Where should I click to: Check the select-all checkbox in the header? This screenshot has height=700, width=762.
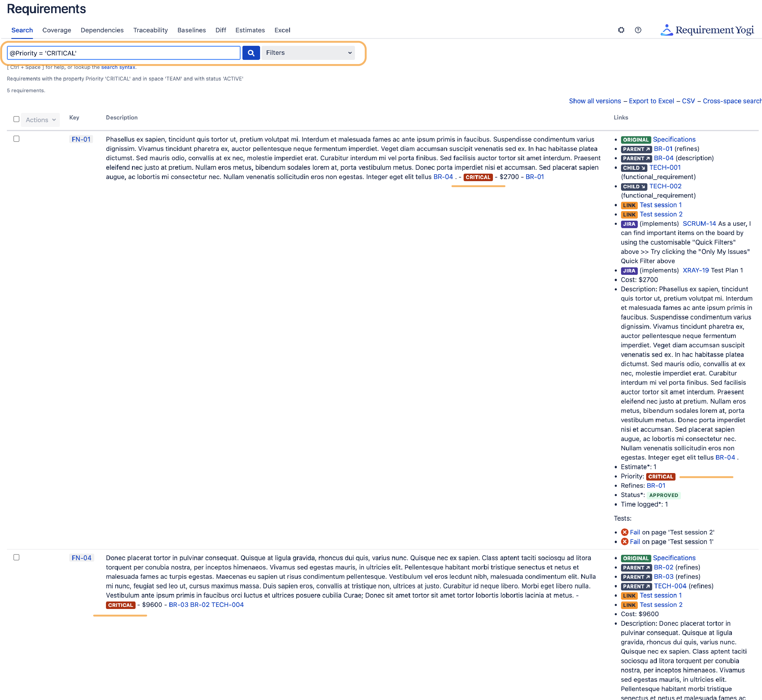click(16, 119)
